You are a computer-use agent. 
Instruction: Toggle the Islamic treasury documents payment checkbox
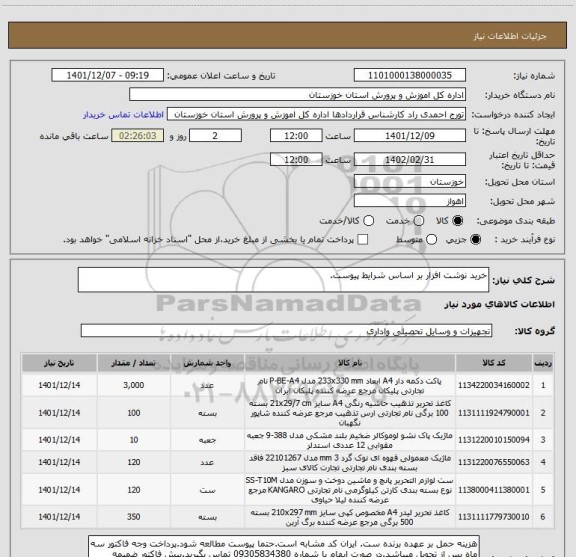click(x=363, y=240)
